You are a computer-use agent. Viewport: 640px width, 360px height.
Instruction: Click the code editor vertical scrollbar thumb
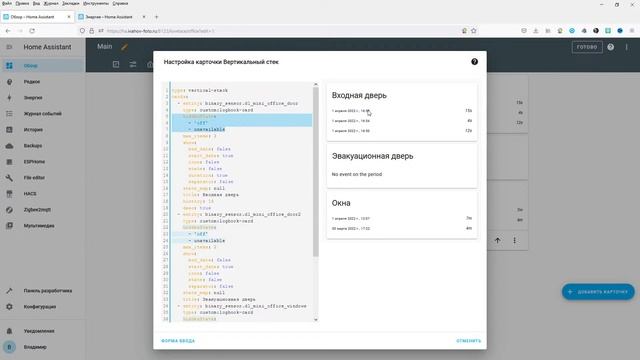[x=316, y=172]
